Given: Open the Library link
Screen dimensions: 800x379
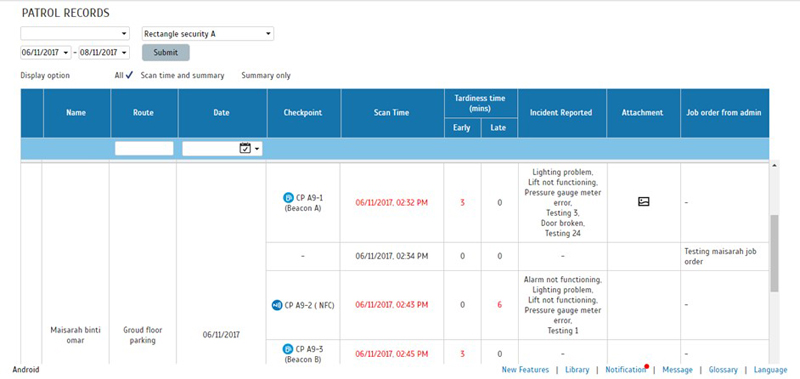Looking at the screenshot, I should pyautogui.click(x=577, y=370).
